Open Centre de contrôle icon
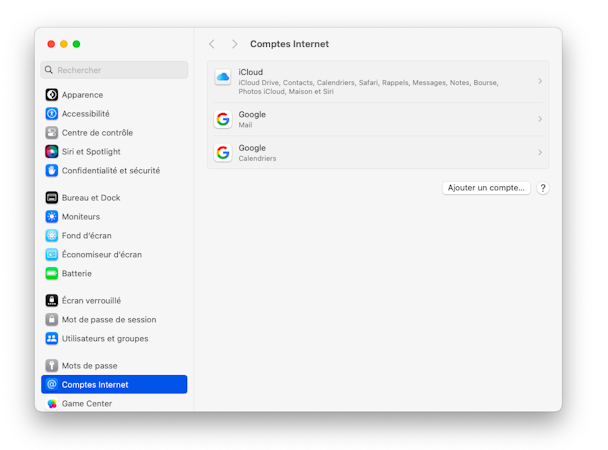 [52, 133]
